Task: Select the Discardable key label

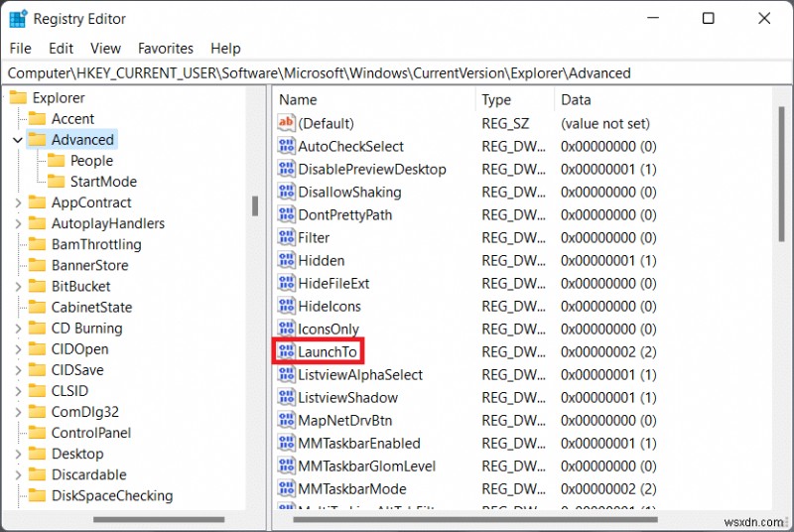Action: pos(88,474)
